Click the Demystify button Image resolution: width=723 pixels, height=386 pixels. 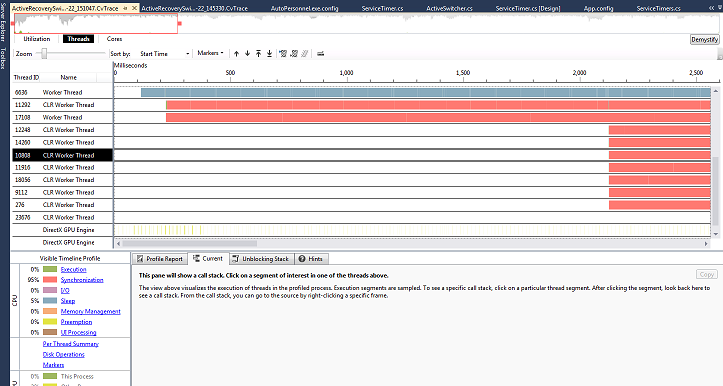pos(705,40)
